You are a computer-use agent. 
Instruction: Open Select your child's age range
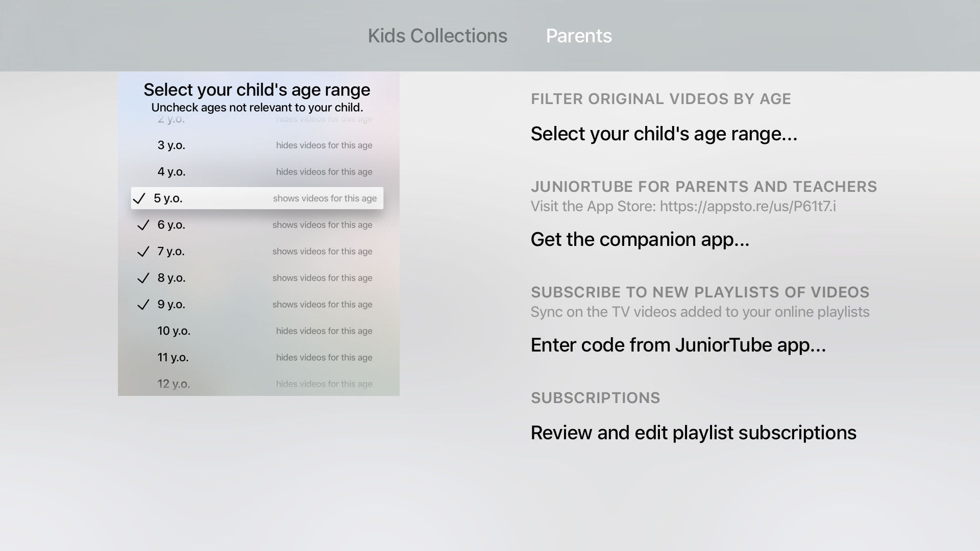(664, 134)
